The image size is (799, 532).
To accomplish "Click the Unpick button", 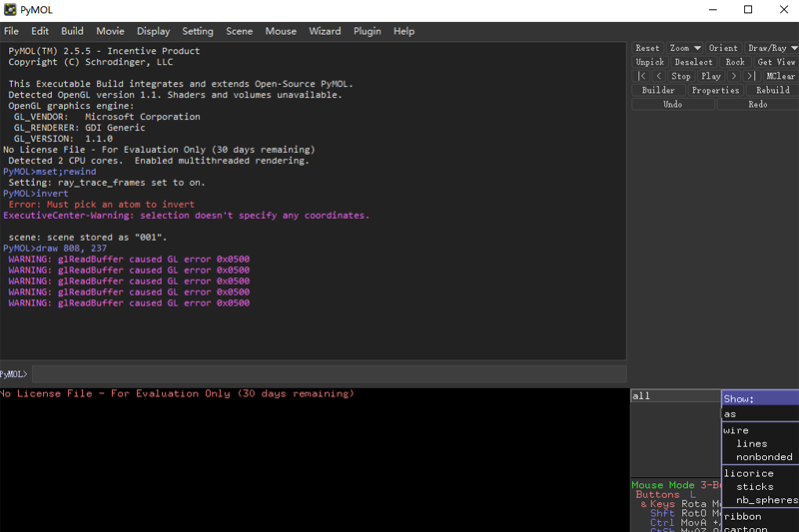I will coord(650,62).
